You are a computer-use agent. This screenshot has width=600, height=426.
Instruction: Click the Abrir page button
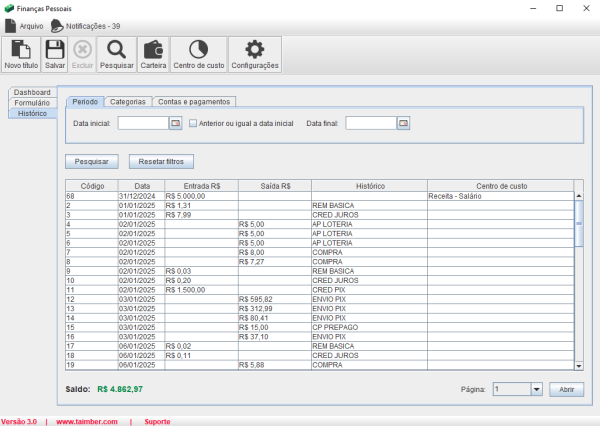click(x=566, y=389)
